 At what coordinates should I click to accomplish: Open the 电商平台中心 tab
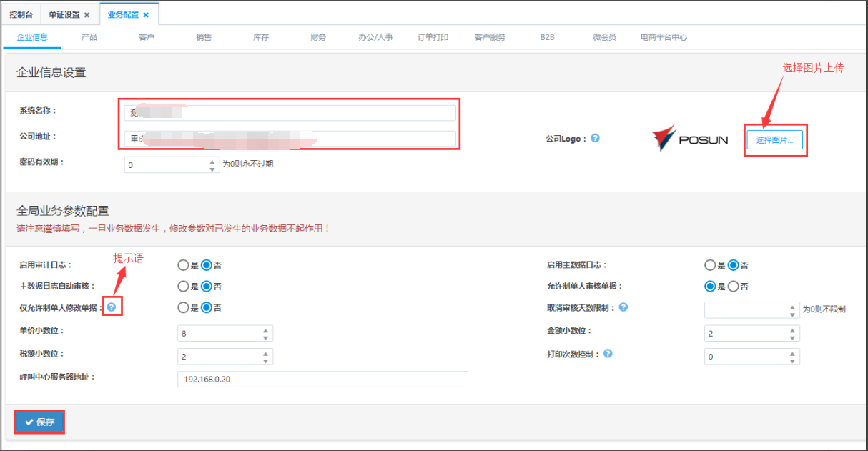(x=664, y=37)
